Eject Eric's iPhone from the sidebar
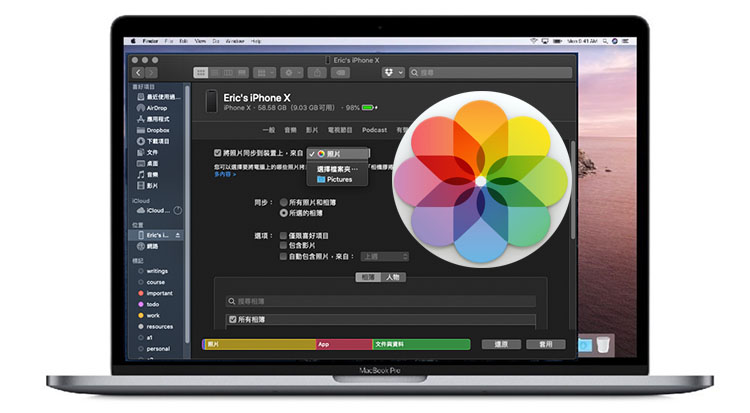 coord(178,235)
